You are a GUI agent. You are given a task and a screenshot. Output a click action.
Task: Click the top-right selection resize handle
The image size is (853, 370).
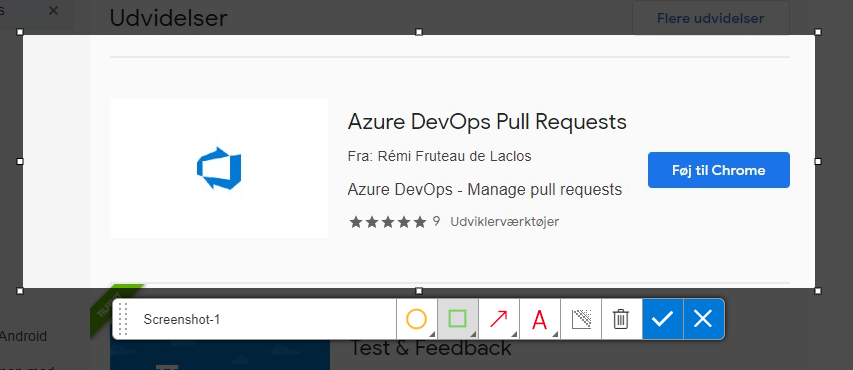click(818, 32)
